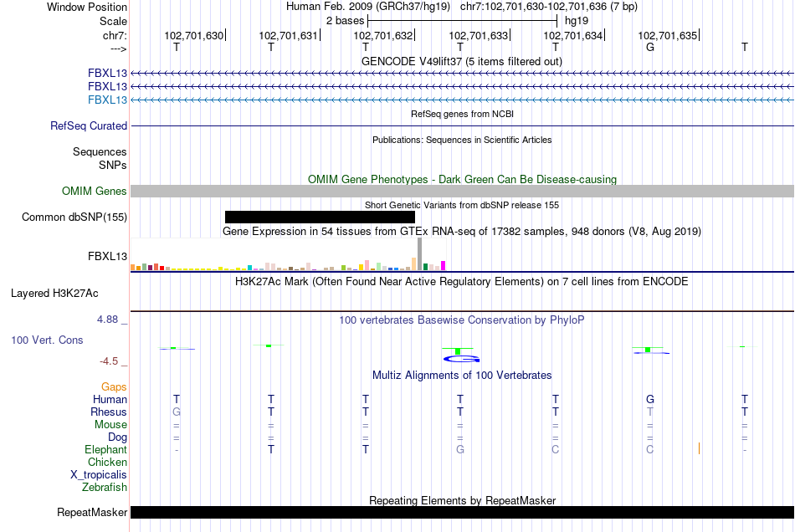The width and height of the screenshot is (795, 532).
Task: Open Short Genetic Variants from dbSNP title
Action: 462,205
